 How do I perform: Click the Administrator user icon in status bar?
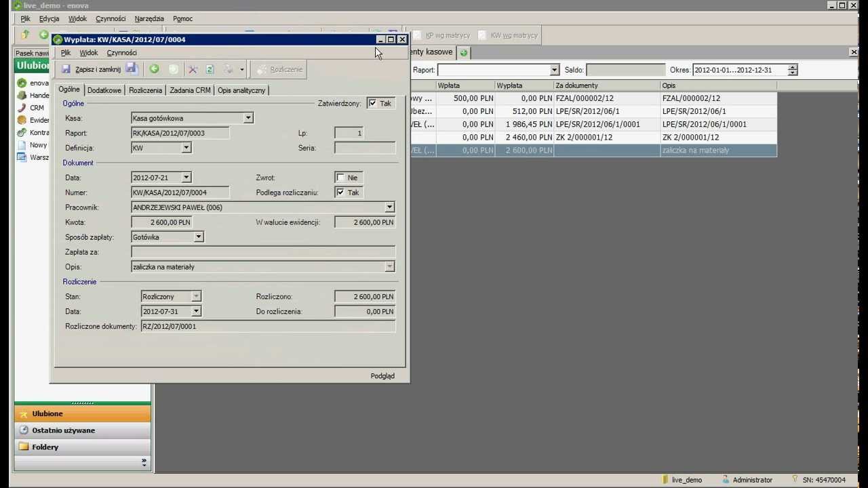(726, 479)
